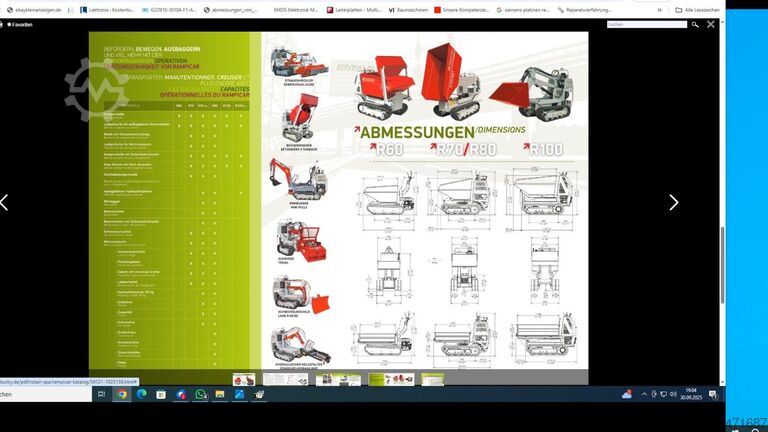Viewport: 768px width, 432px height.
Task: Select the first page thumbnail with red machine
Action: 244,379
